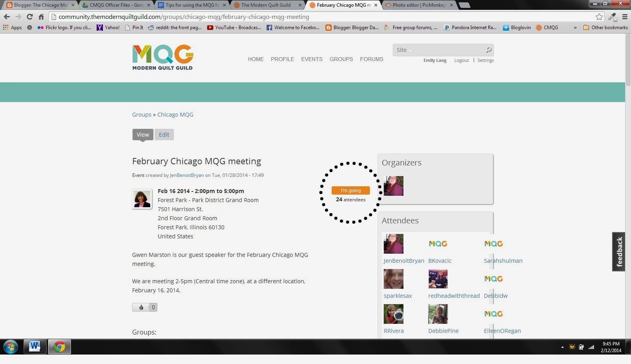Image resolution: width=631 pixels, height=364 pixels.
Task: Open the Blogger Dashboard bookmark
Action: pyautogui.click(x=352, y=28)
